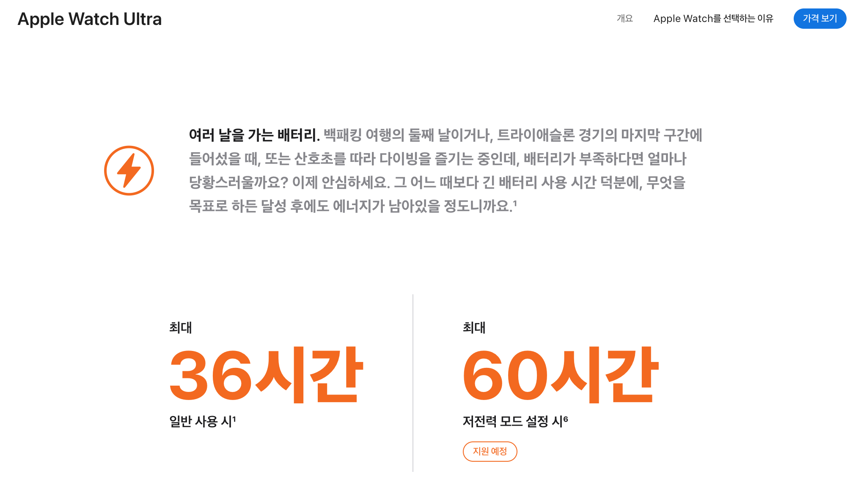Click the footnote 6 after 저전력 모드 설정 시
The width and height of the screenshot is (858, 504).
pyautogui.click(x=566, y=419)
